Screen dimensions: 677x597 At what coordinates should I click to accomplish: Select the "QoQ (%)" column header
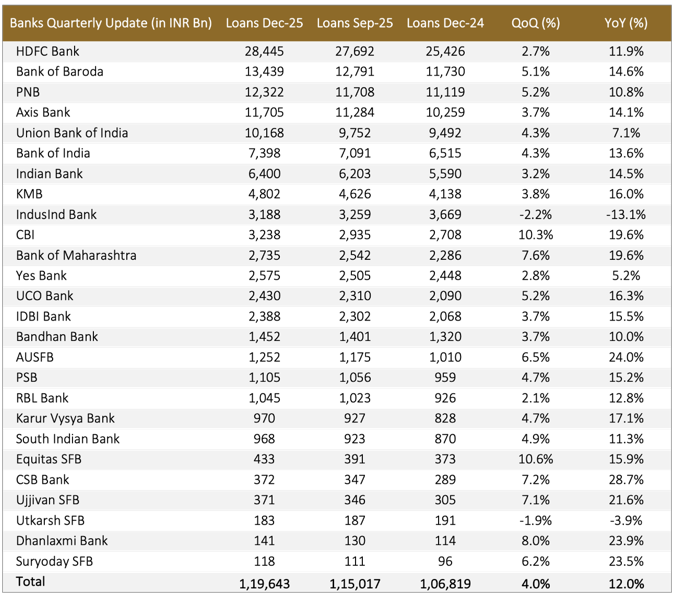(531, 23)
